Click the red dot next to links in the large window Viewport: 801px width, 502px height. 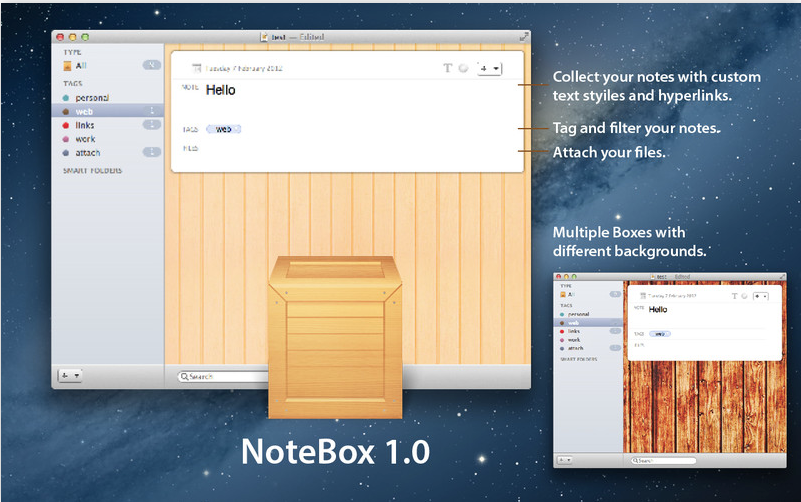[65, 125]
